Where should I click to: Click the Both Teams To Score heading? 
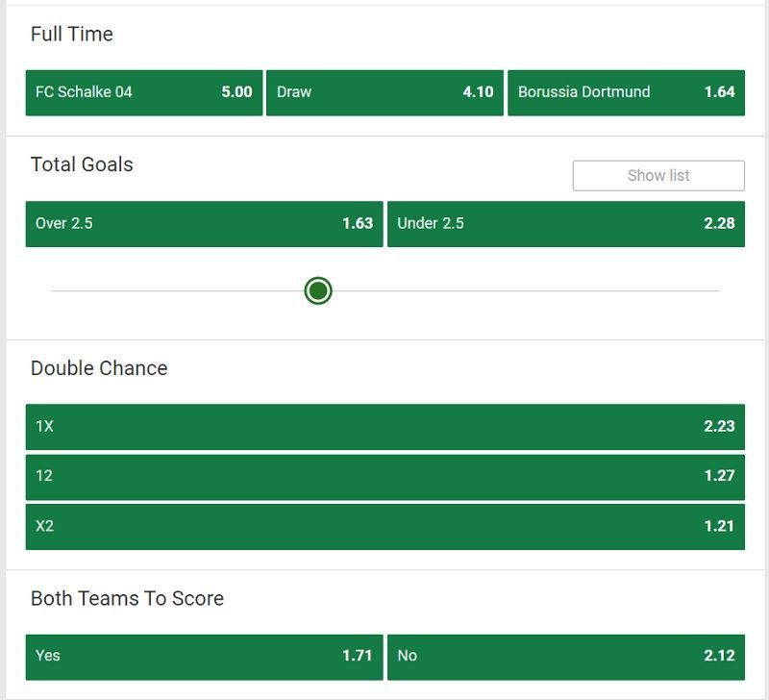click(x=127, y=598)
